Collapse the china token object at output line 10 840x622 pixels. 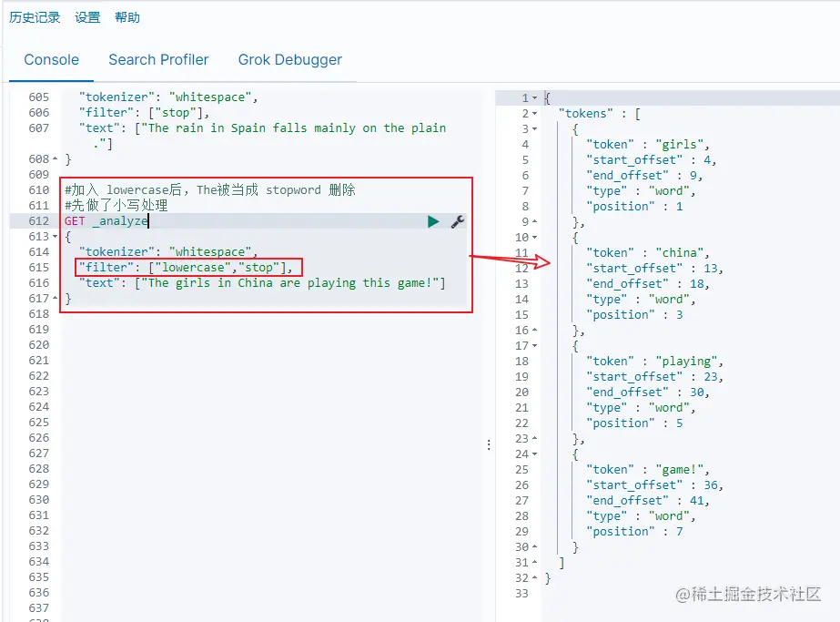click(x=534, y=238)
